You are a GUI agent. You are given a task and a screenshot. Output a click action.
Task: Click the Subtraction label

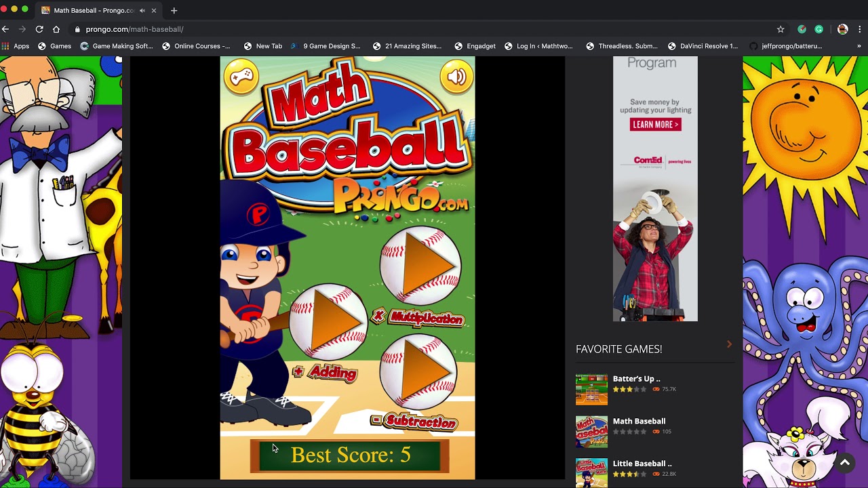pos(414,422)
